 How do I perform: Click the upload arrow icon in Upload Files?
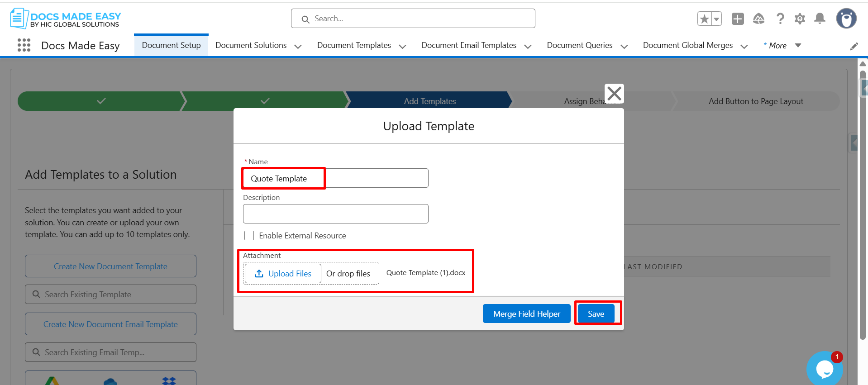point(259,274)
